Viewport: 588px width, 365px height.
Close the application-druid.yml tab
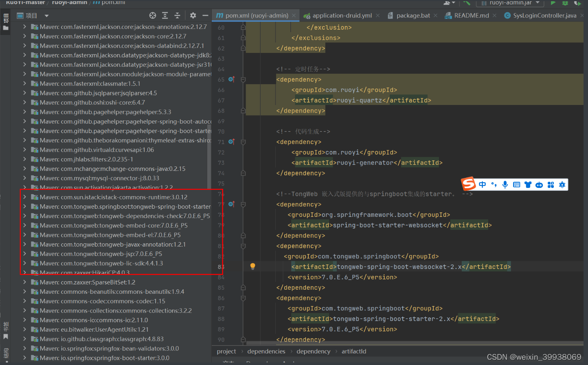click(378, 15)
